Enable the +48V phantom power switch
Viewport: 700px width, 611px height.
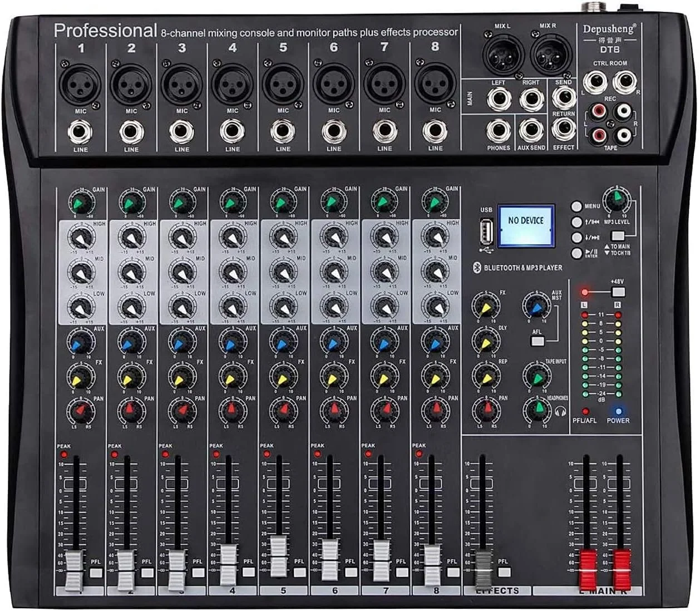click(x=618, y=292)
